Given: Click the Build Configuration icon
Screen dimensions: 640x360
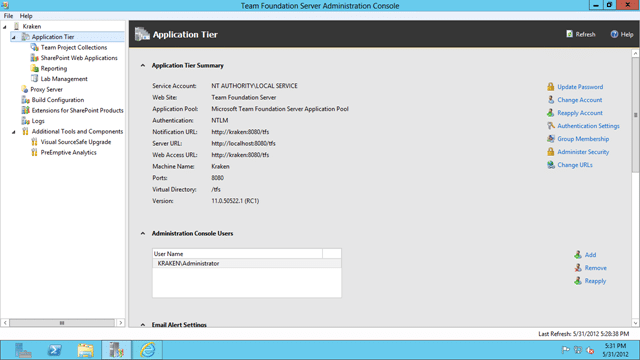Looking at the screenshot, I should 25,100.
